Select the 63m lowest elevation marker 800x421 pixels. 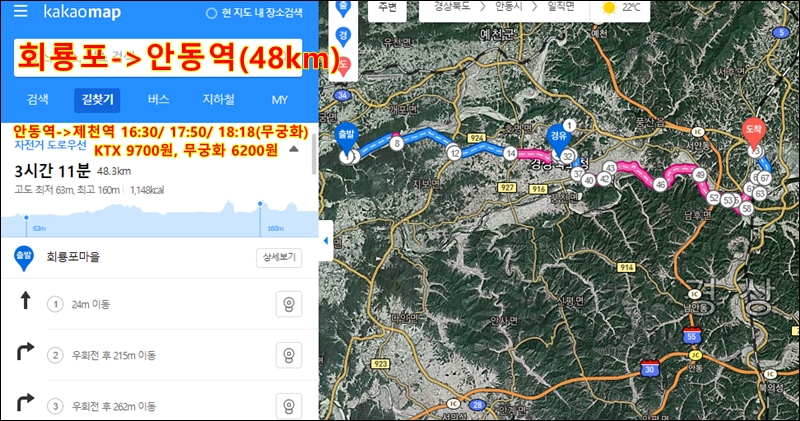coord(27,218)
